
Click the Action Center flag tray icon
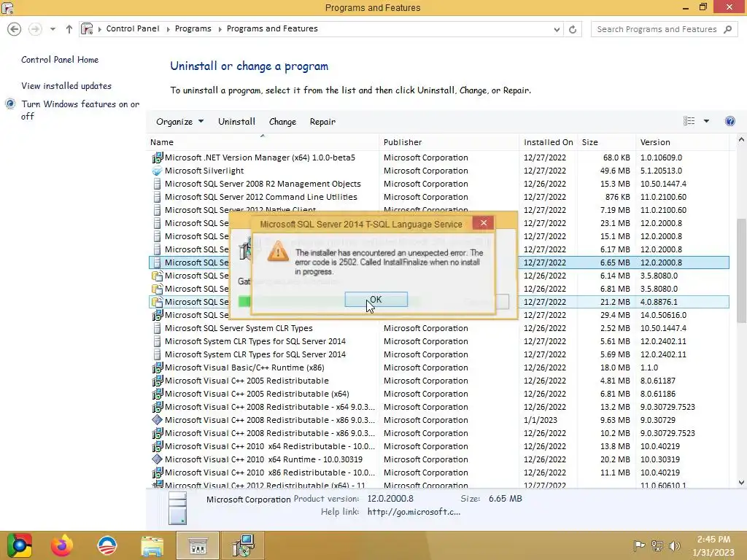pyautogui.click(x=639, y=545)
